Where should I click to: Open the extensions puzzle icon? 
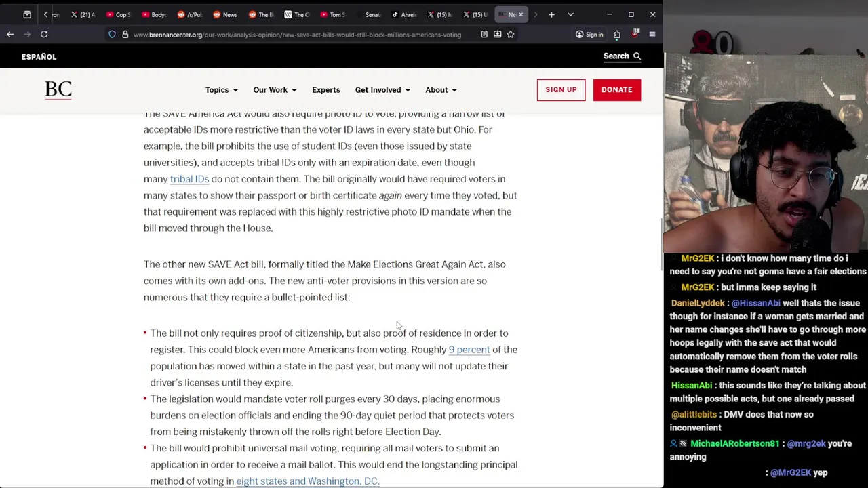(616, 35)
